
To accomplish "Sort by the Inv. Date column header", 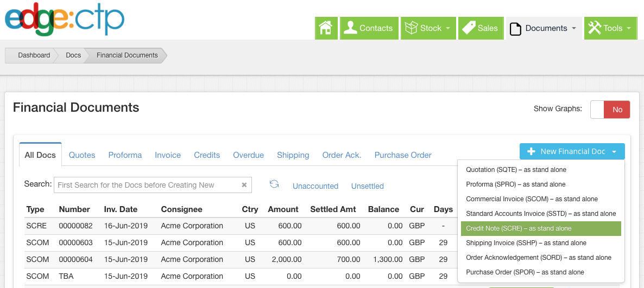I will click(120, 210).
